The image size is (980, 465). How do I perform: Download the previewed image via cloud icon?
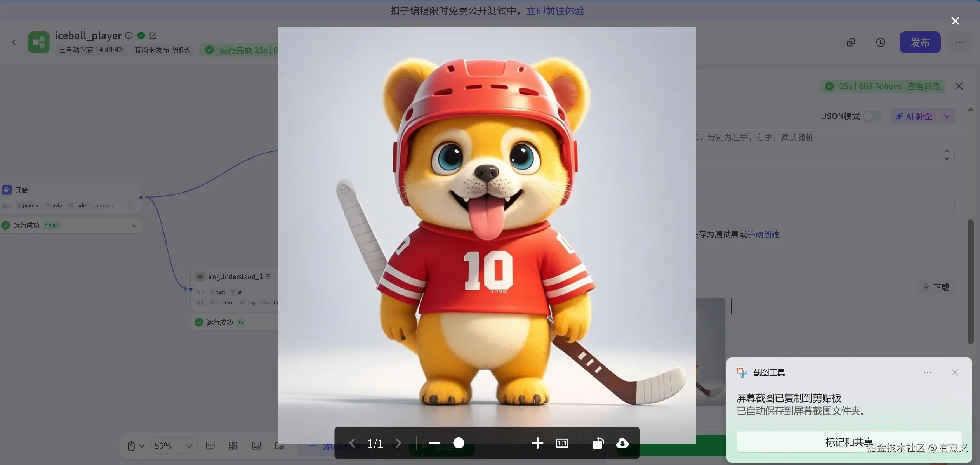coord(622,443)
